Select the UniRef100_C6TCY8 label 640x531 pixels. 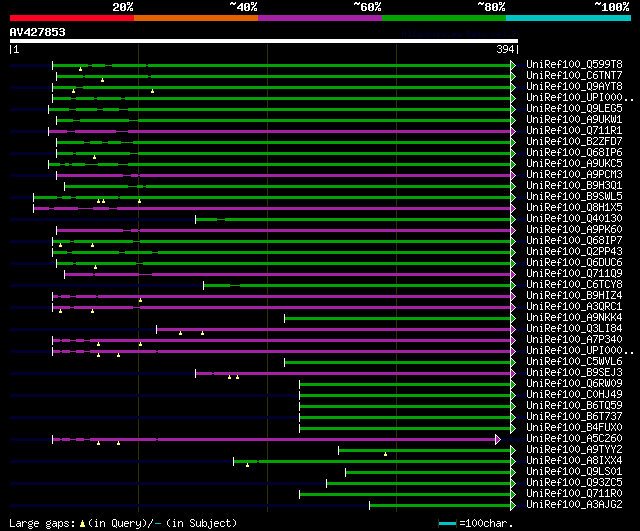pyautogui.click(x=574, y=285)
